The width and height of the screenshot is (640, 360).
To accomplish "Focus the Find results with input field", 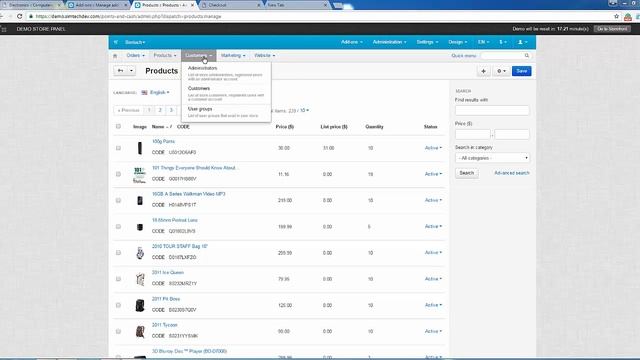I will pyautogui.click(x=492, y=111).
